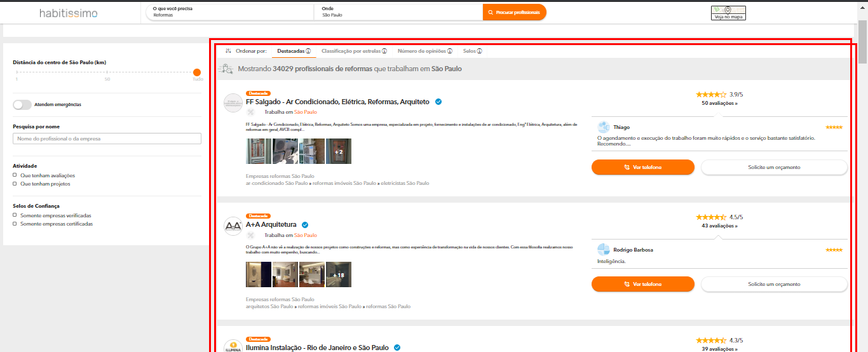868x352 pixels.
Task: Click ar-condicionado São Paulo link
Action: pos(277,183)
